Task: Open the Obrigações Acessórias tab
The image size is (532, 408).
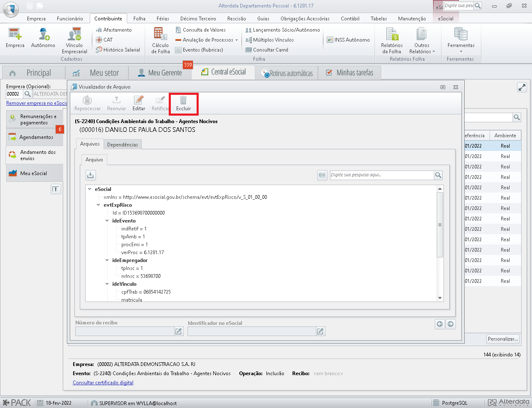Action: [305, 19]
